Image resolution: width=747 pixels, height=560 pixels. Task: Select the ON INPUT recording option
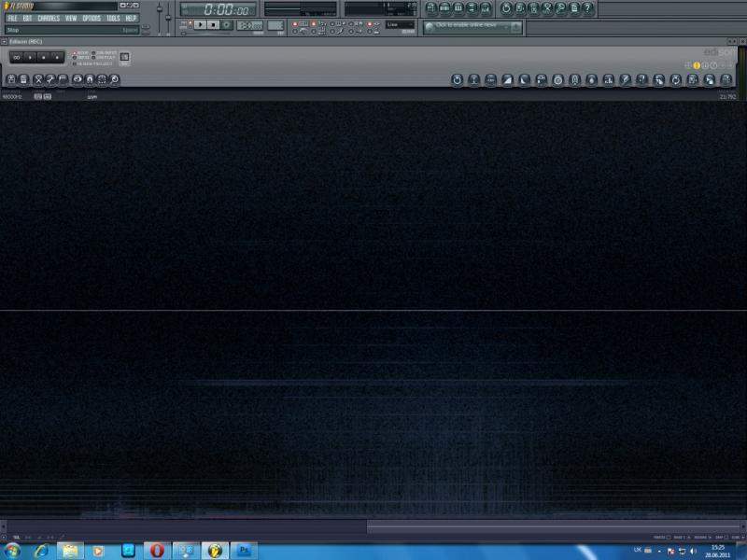click(104, 53)
